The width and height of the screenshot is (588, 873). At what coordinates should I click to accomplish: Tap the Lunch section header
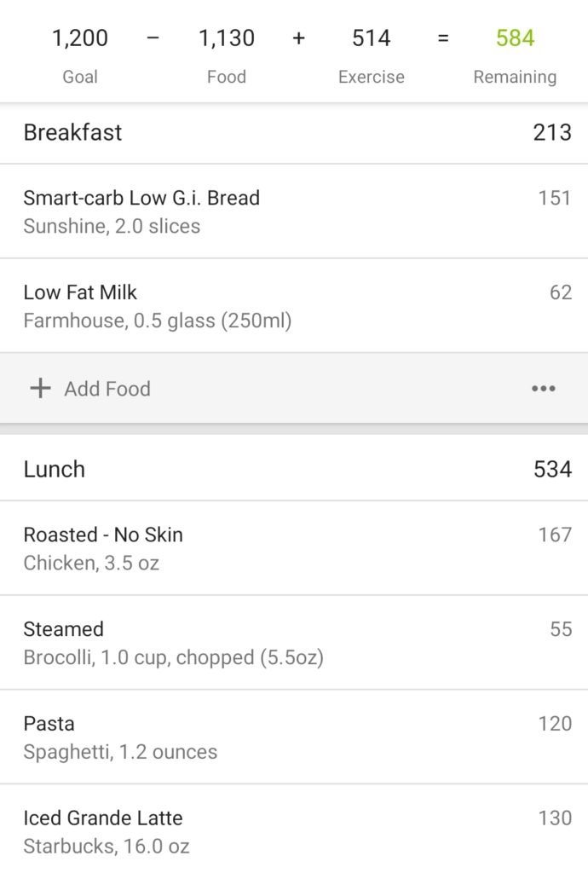(55, 469)
